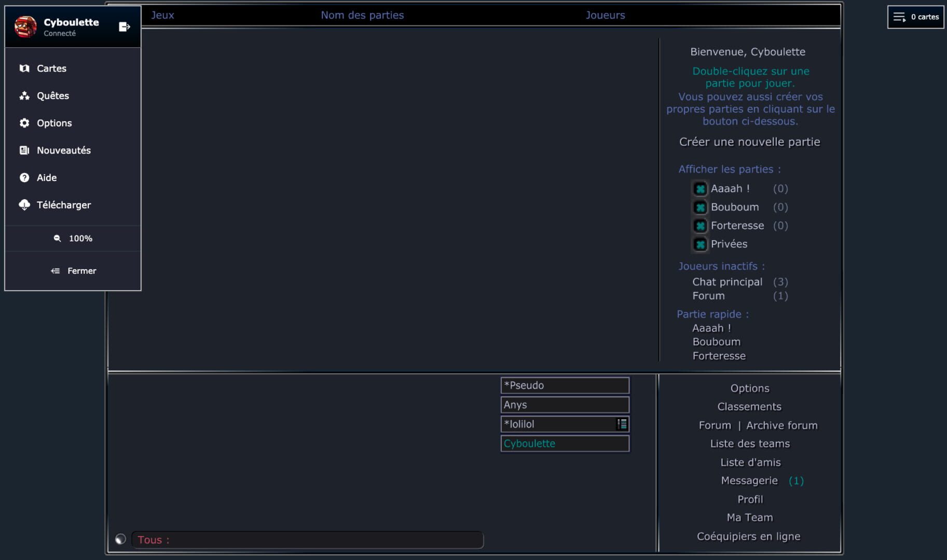Click the Télécharger cloud download icon
The width and height of the screenshot is (947, 560).
[24, 205]
